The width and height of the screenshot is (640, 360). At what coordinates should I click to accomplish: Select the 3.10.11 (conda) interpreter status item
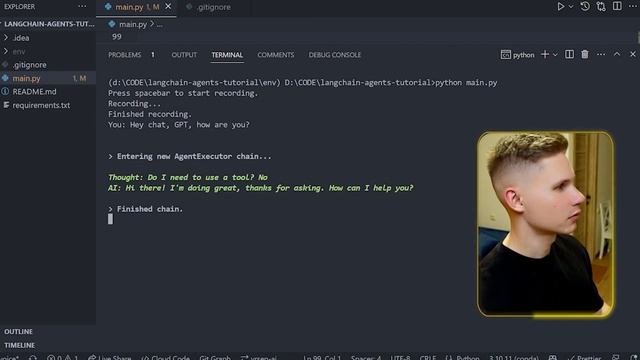(x=514, y=358)
